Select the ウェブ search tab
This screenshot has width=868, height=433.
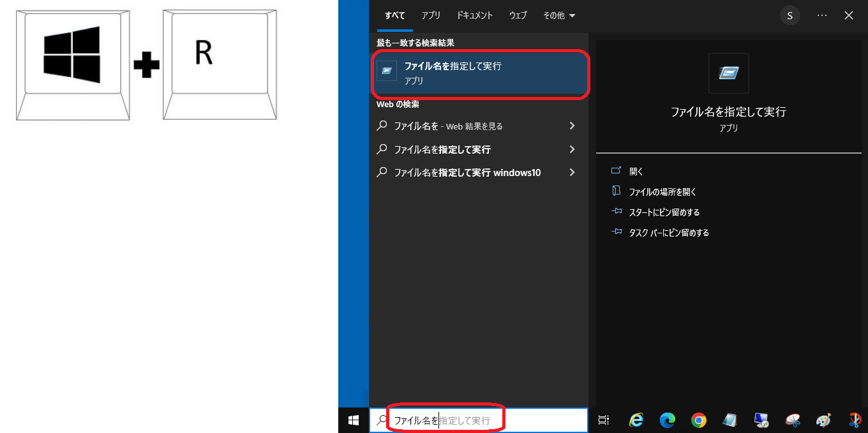(x=518, y=16)
